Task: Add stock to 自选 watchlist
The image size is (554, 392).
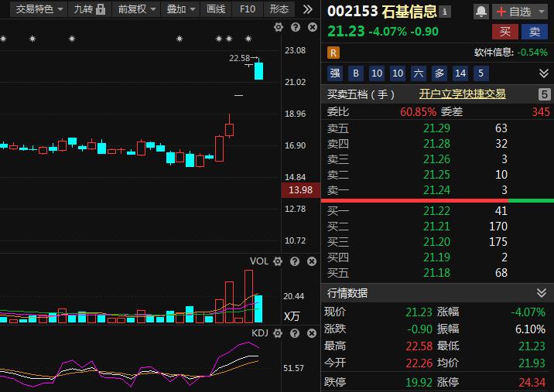Action: click(514, 12)
